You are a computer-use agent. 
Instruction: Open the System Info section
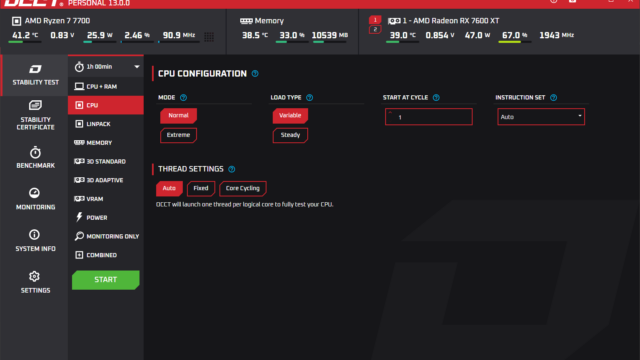pyautogui.click(x=35, y=241)
